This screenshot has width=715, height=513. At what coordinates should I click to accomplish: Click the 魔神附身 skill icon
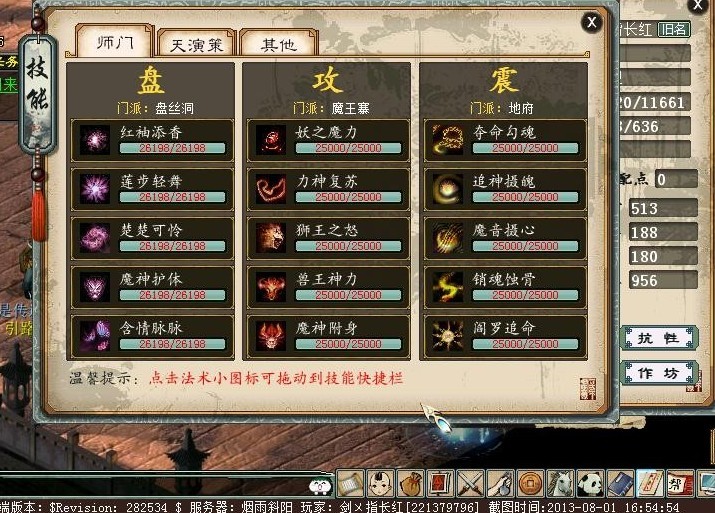271,336
